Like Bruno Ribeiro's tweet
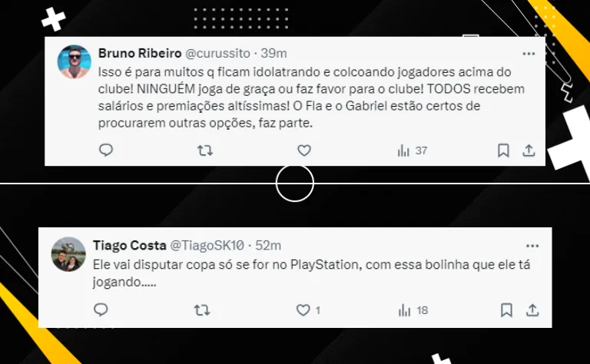This screenshot has width=590, height=364. coord(304,151)
